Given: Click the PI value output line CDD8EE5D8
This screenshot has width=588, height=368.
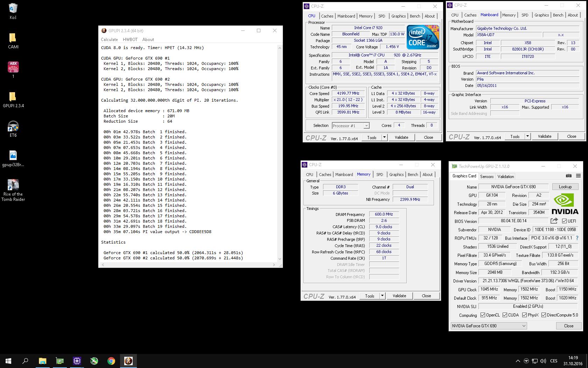Looking at the screenshot, I should pos(157,232).
